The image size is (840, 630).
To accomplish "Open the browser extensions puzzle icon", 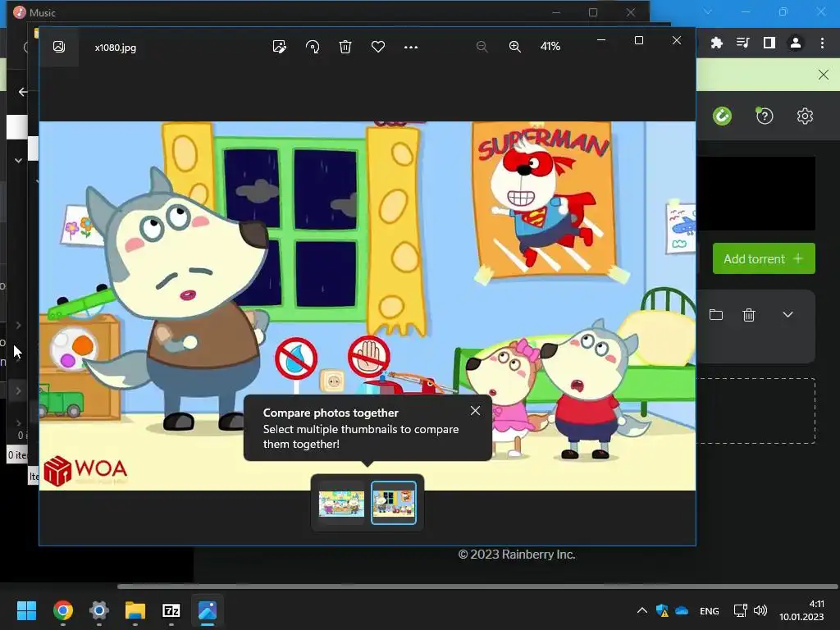I will coord(716,43).
